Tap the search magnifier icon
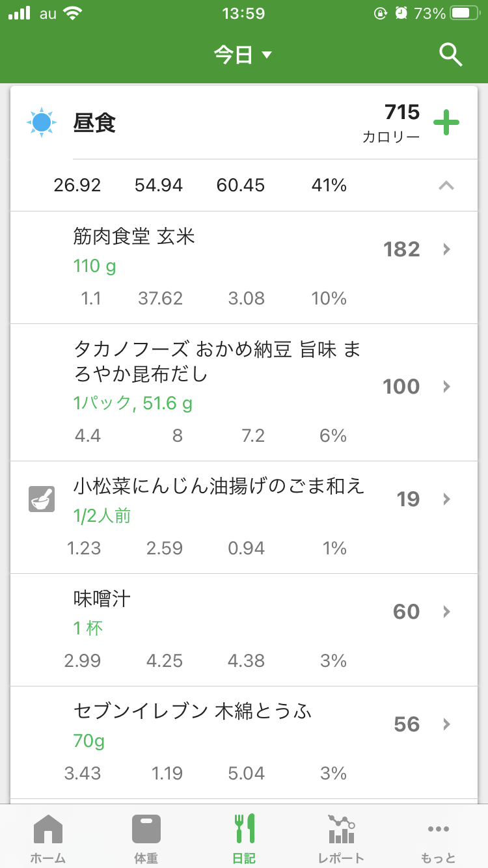 pyautogui.click(x=450, y=55)
